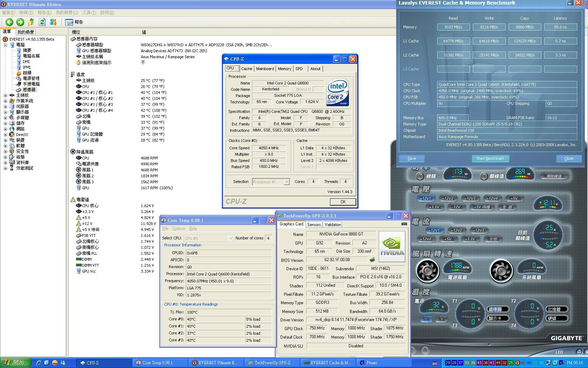Collapse the 電腦 tree node
Screen dimensions: 588x368
5,45
